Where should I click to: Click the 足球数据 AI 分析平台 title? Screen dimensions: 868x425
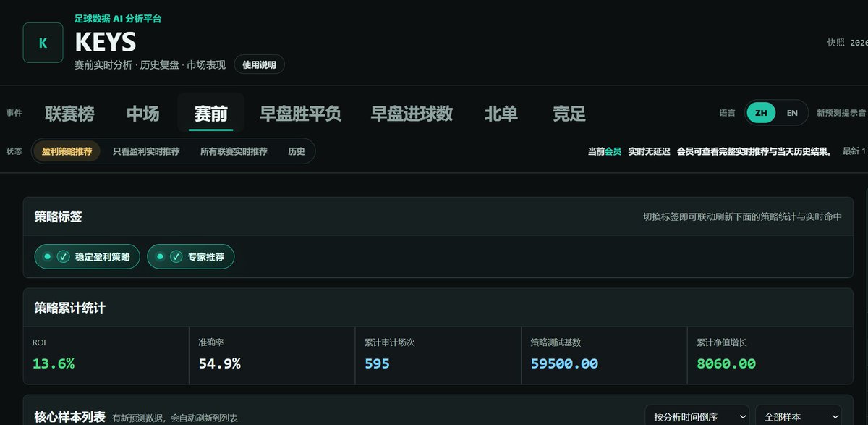tap(118, 19)
